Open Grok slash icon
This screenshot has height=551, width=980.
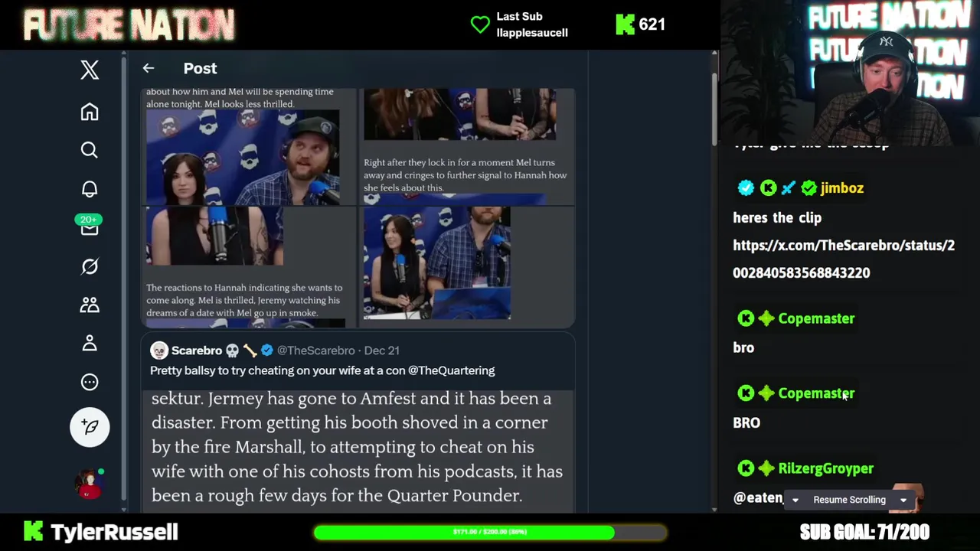90,266
